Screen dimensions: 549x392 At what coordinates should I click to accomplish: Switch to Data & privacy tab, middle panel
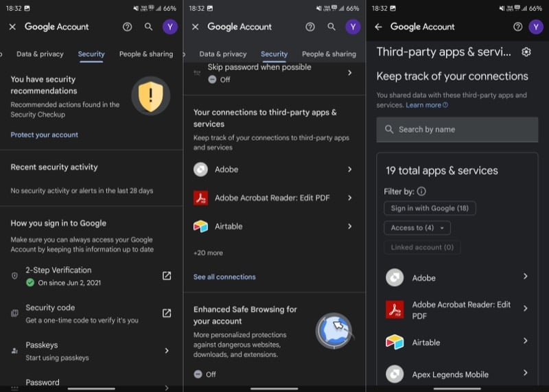pos(223,54)
